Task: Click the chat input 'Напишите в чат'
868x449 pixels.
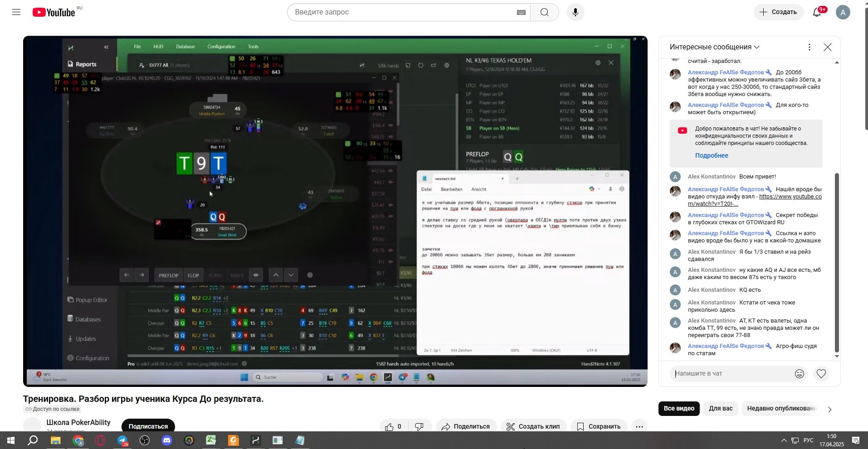Action: click(730, 374)
